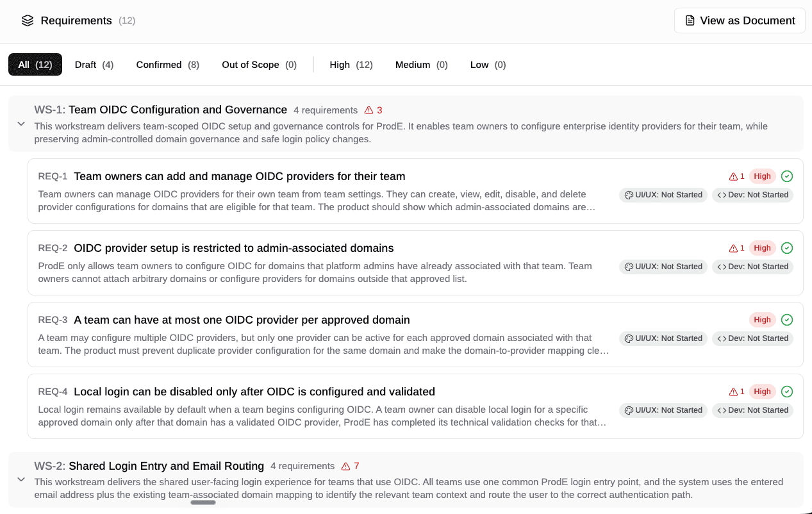Click REQ-3 confirmed green check icon

tap(787, 320)
